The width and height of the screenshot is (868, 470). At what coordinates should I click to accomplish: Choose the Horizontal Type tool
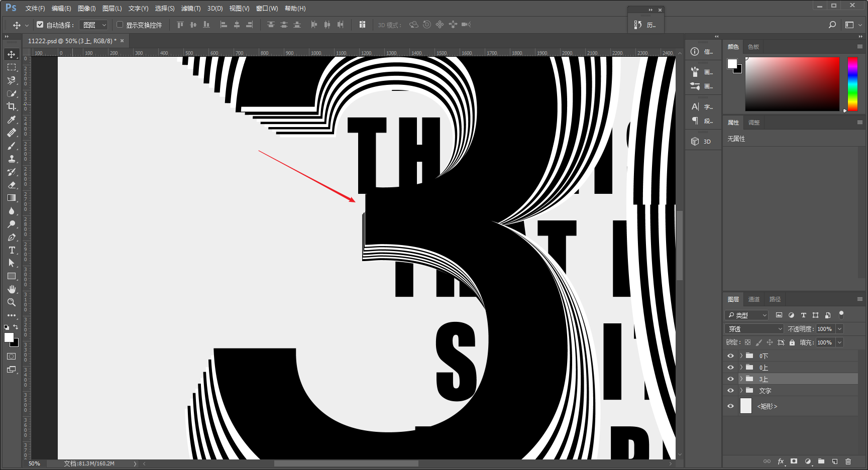11,250
